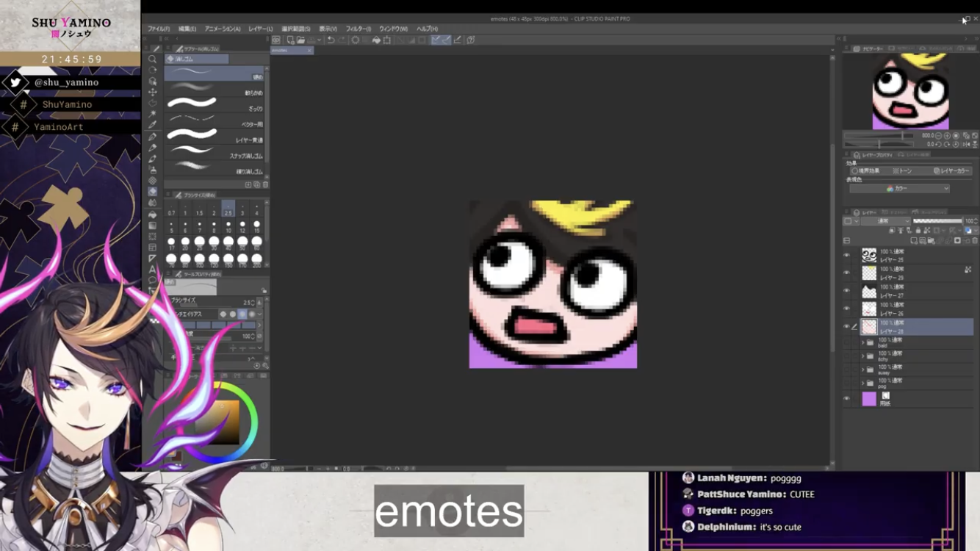This screenshot has width=980, height=551.
Task: Choose the ベクター用 eraser sub tool
Action: click(x=215, y=119)
